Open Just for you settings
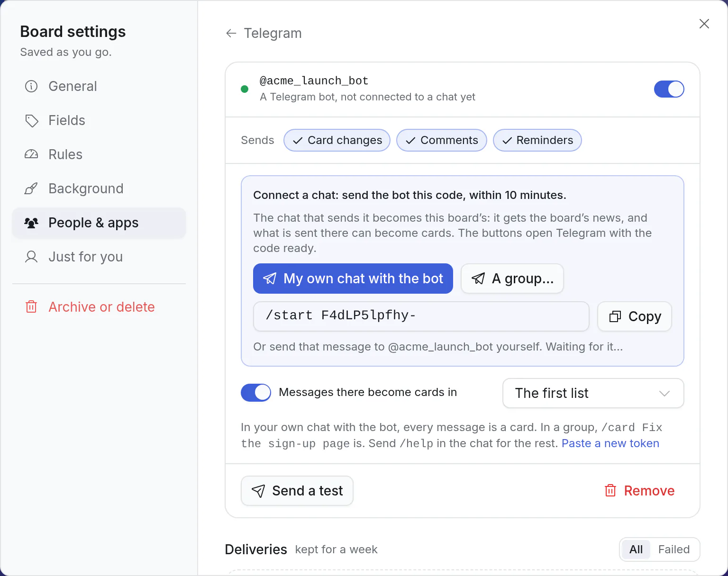This screenshot has height=576, width=728. tap(99, 257)
